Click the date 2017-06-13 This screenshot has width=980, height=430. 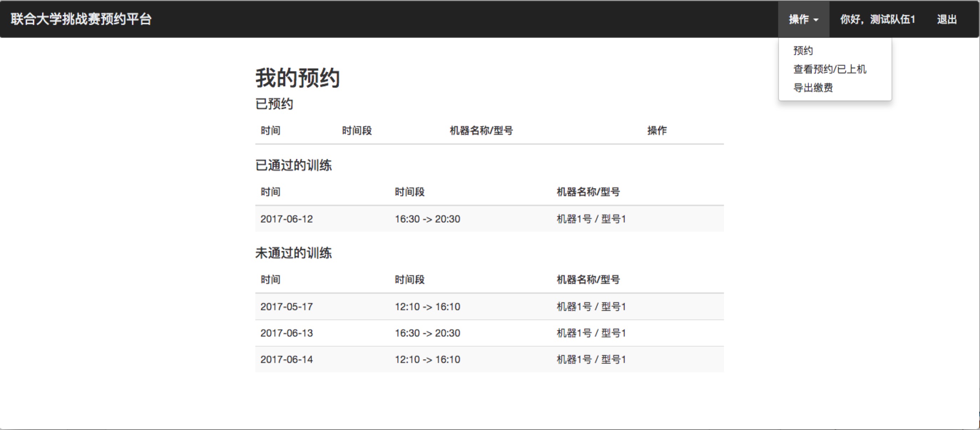(286, 333)
